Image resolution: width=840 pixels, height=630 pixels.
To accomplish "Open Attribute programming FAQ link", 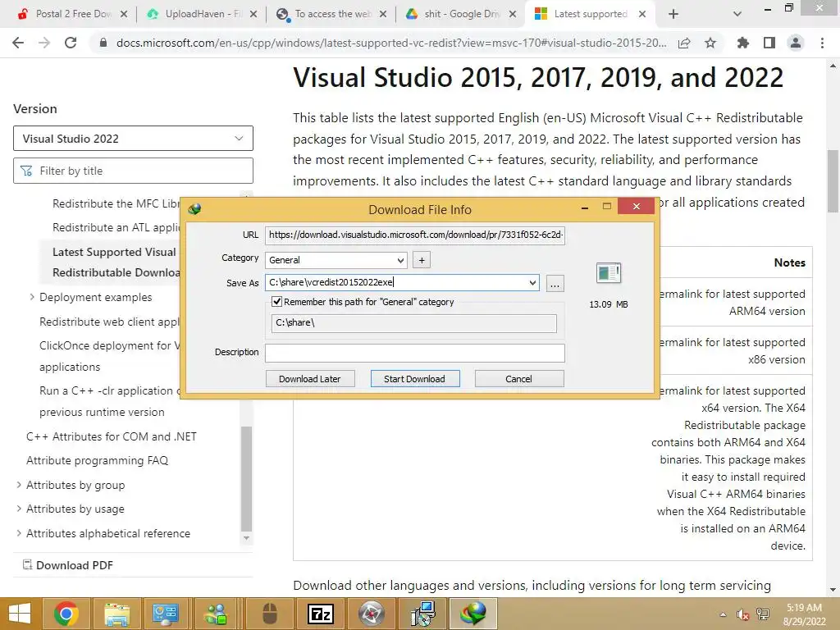I will pyautogui.click(x=97, y=460).
